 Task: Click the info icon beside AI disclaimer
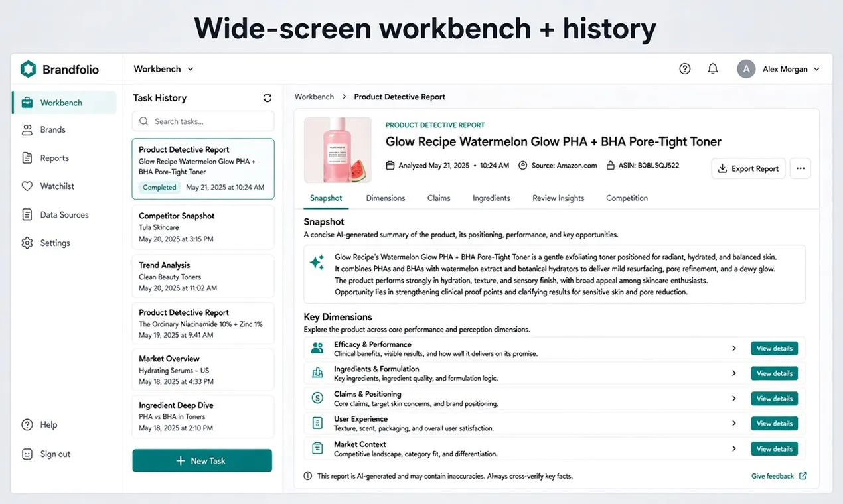tap(308, 476)
